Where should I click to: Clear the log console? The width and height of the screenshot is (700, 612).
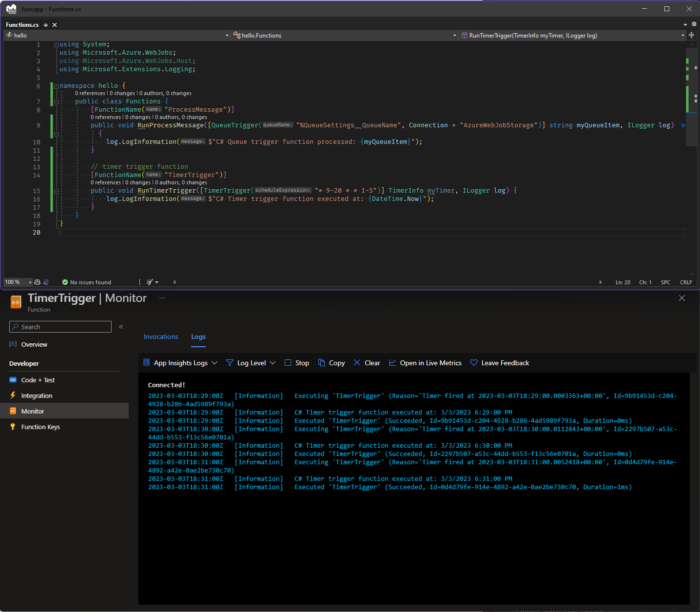click(367, 363)
